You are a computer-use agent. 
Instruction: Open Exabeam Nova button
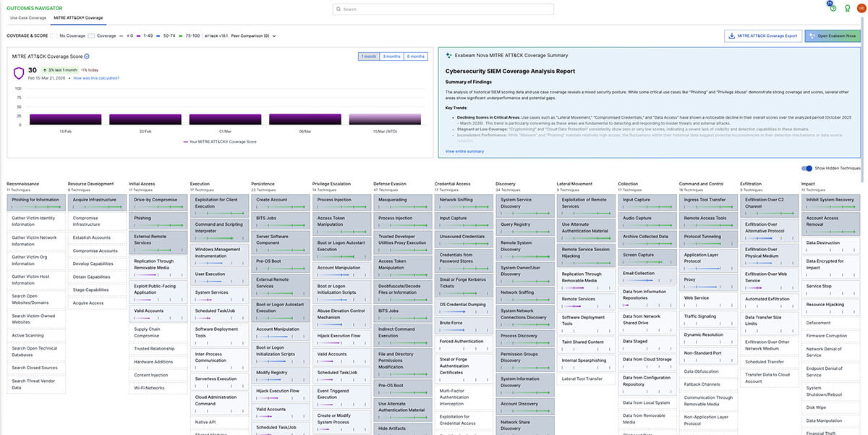tap(833, 35)
